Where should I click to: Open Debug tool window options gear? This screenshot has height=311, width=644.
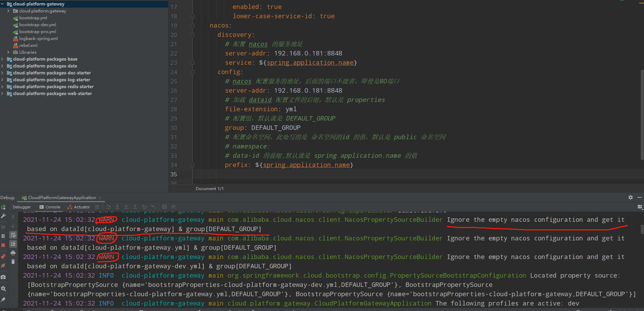pyautogui.click(x=631, y=197)
